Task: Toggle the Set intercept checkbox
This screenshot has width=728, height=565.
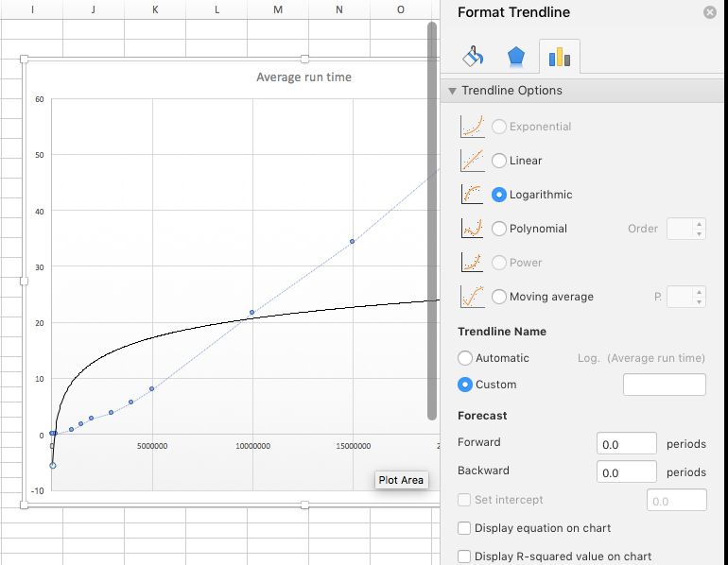Action: pos(464,500)
